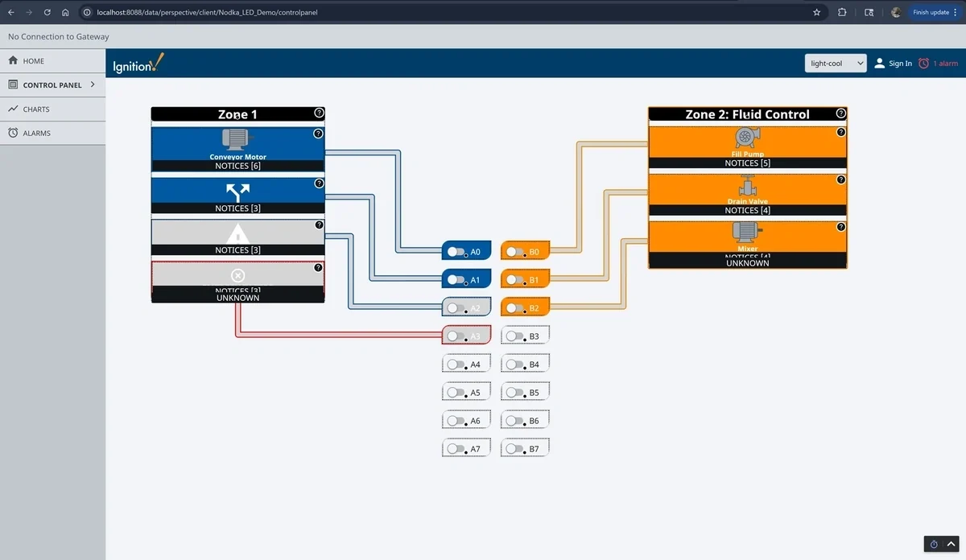Image resolution: width=966 pixels, height=560 pixels.
Task: Open help icon on red-bordered card
Action: point(318,267)
